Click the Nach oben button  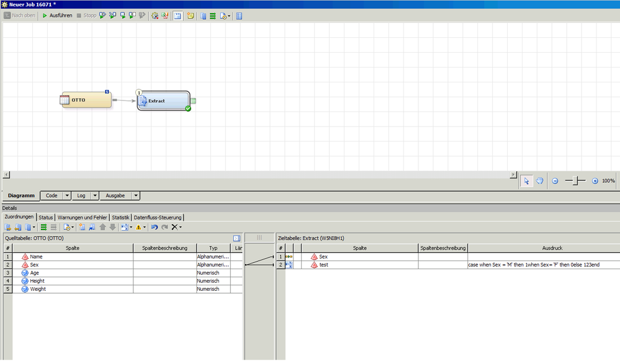point(20,16)
